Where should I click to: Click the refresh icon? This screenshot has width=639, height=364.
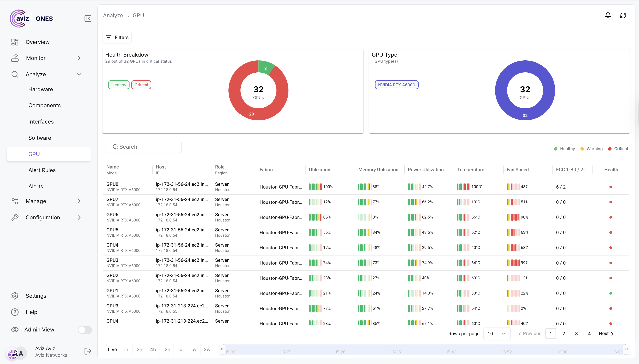(x=623, y=15)
